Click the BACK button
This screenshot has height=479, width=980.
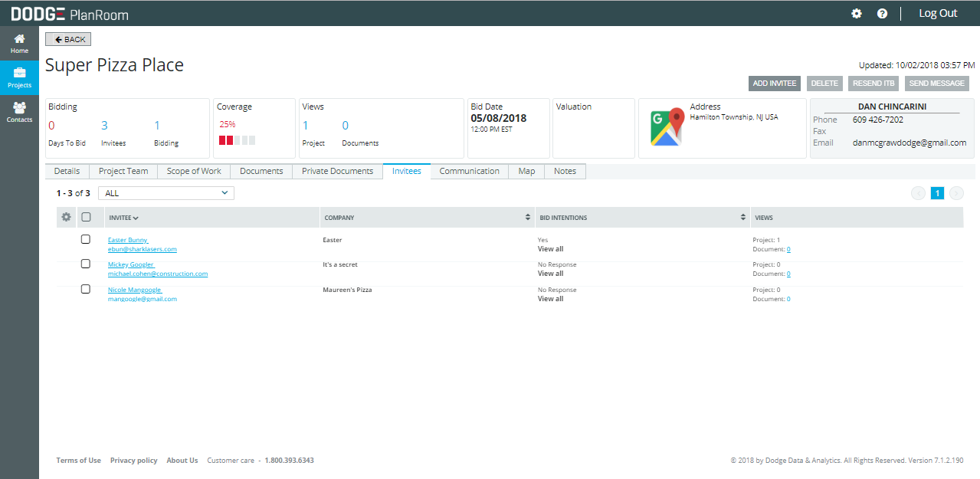[68, 39]
